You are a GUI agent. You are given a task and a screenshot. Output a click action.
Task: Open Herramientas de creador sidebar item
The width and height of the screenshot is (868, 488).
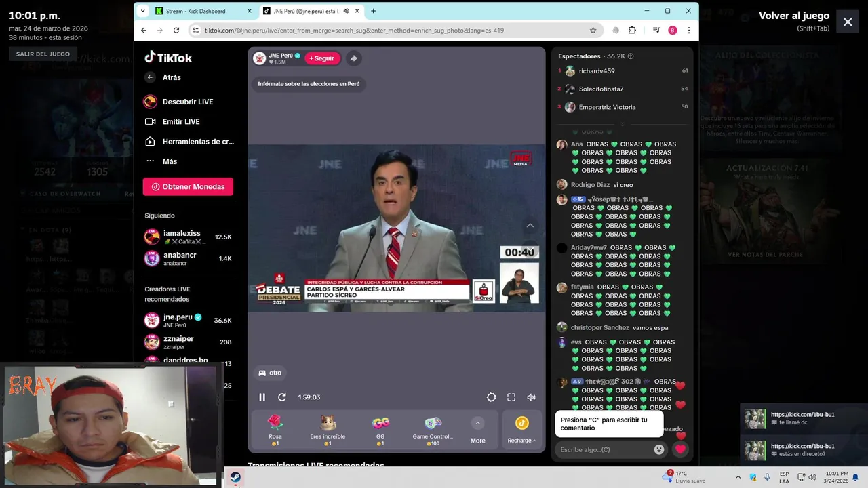click(189, 142)
